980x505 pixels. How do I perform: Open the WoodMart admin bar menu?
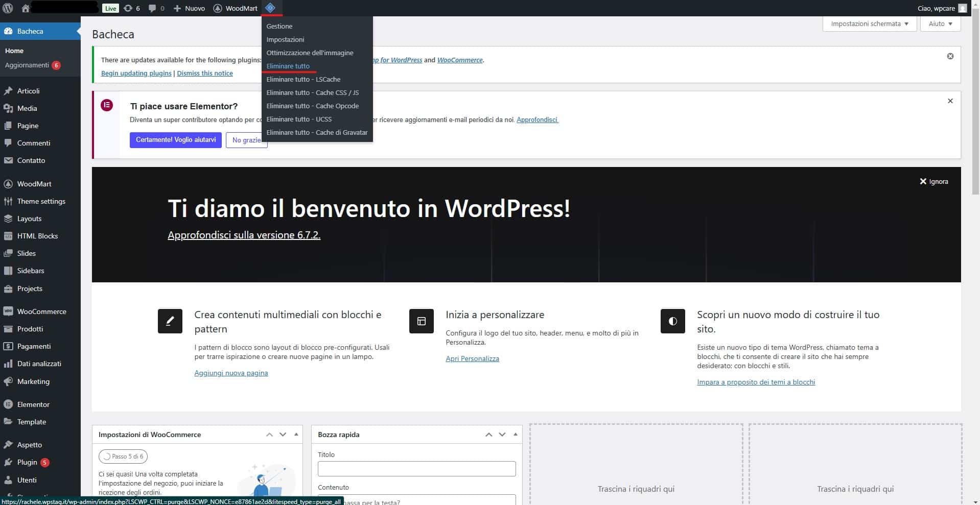click(235, 8)
